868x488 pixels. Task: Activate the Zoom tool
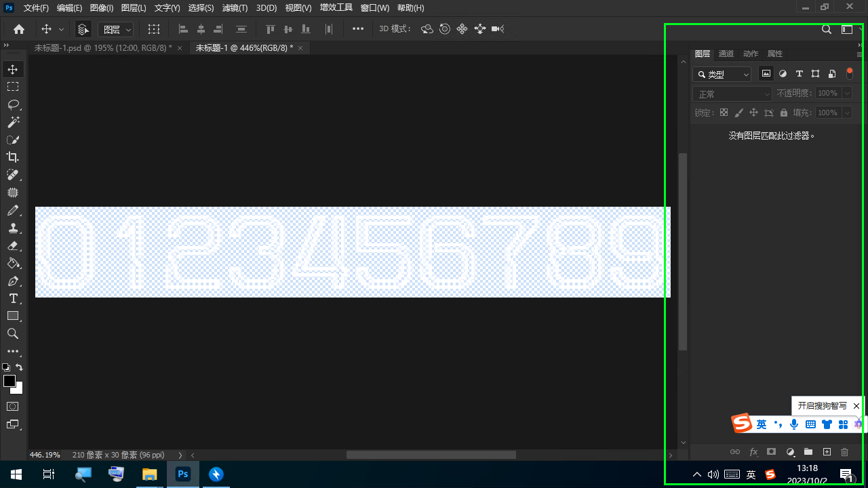pos(13,334)
